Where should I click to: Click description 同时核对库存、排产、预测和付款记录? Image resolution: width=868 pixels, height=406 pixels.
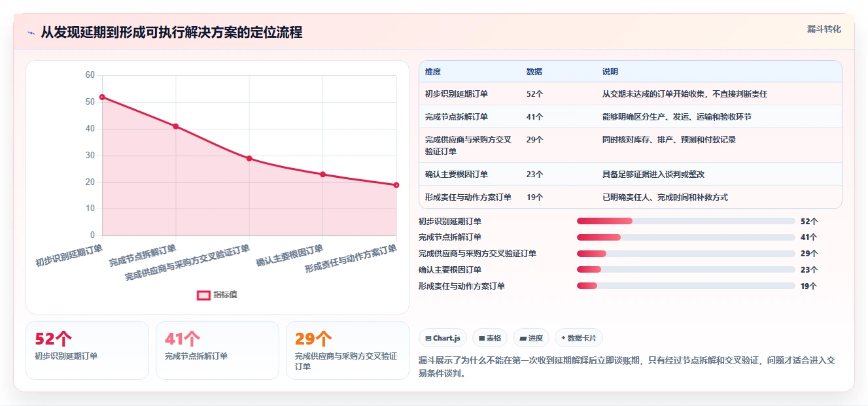(669, 140)
